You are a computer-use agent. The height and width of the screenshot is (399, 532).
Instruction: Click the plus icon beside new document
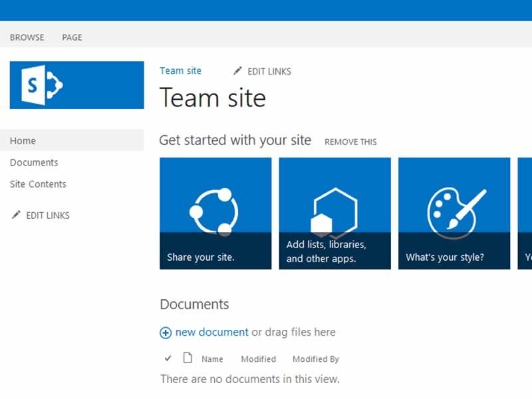[166, 332]
